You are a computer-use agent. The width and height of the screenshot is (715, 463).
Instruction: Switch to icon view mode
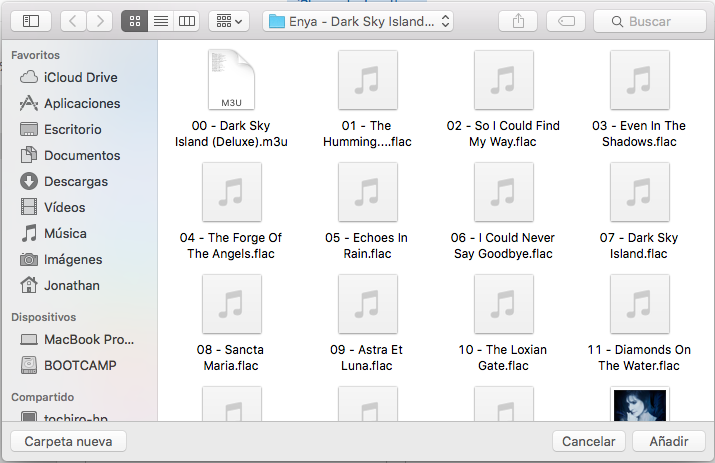point(134,21)
